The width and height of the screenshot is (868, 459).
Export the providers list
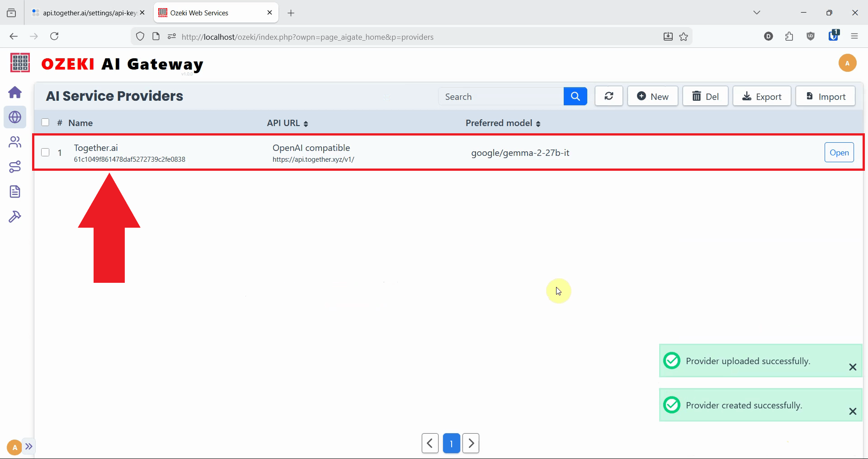(761, 96)
